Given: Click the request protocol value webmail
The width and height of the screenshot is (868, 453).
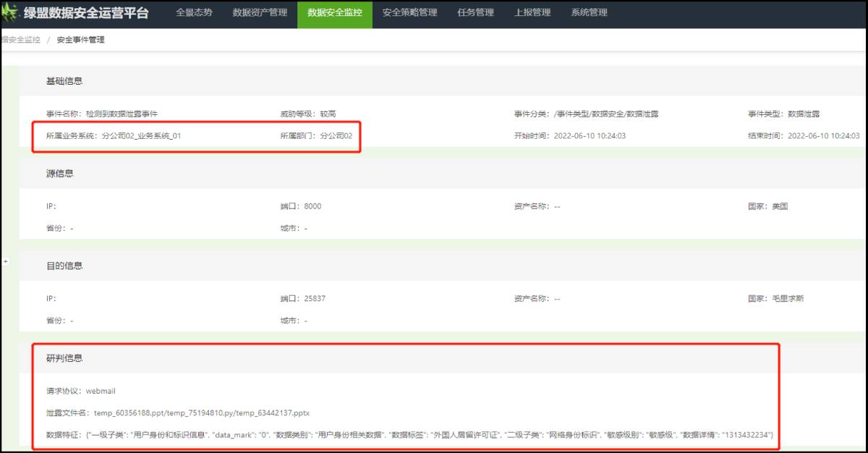Looking at the screenshot, I should 101,391.
